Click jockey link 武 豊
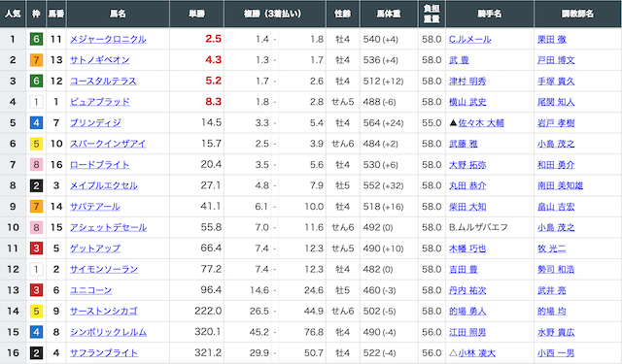Viewport: 622px width, 364px height. [x=459, y=60]
